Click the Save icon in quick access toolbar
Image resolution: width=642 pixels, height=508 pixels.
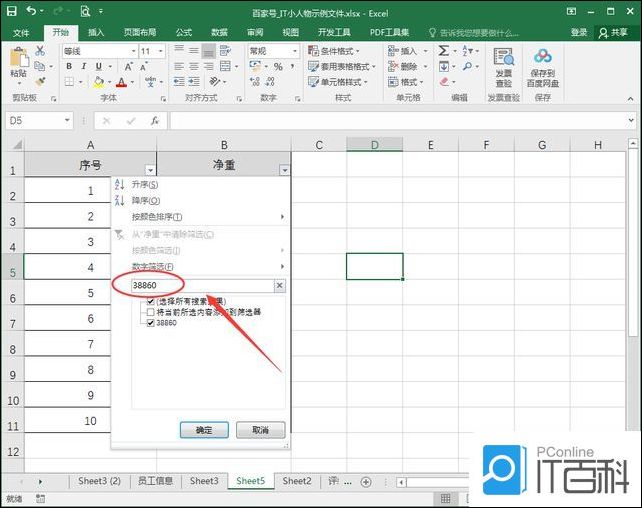pyautogui.click(x=12, y=11)
